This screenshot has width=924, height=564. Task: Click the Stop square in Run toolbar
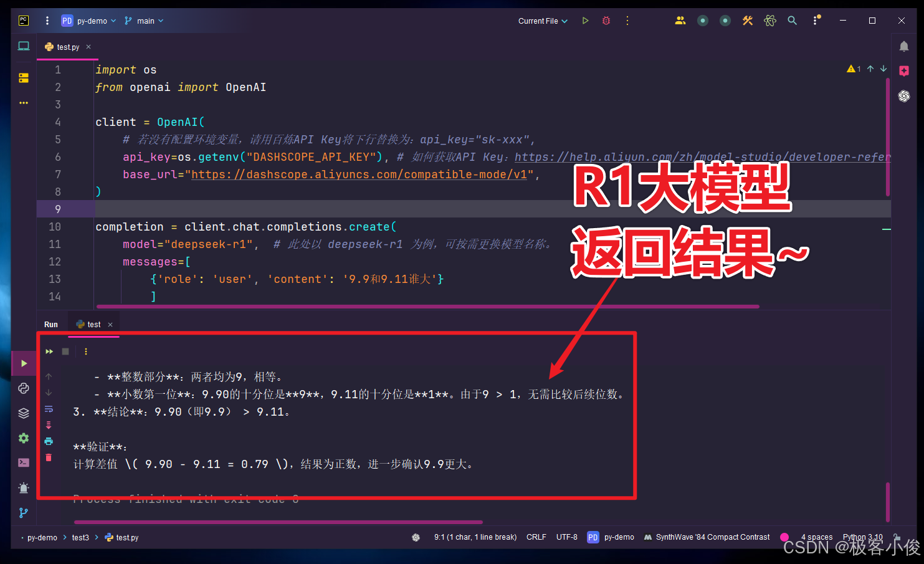point(65,351)
